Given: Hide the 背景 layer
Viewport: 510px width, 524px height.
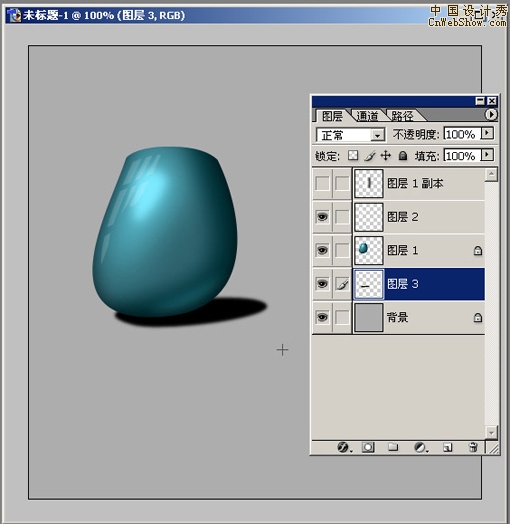Looking at the screenshot, I should (322, 317).
